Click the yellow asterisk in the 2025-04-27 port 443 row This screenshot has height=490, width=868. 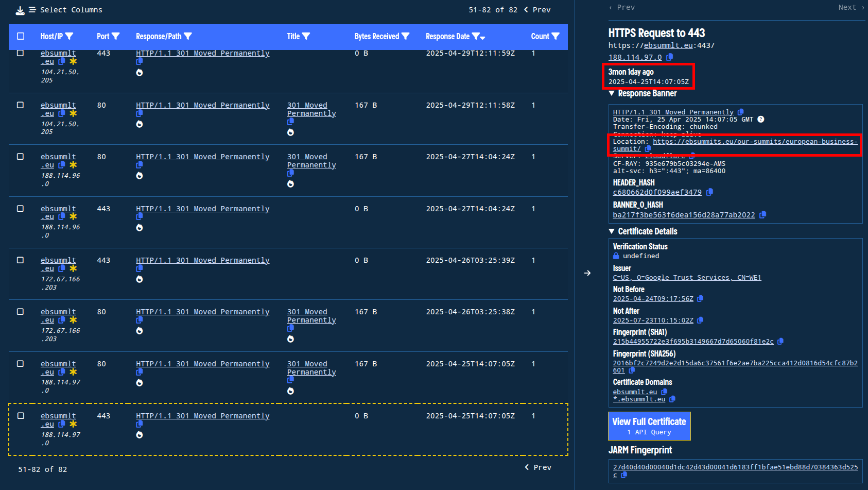pos(73,217)
